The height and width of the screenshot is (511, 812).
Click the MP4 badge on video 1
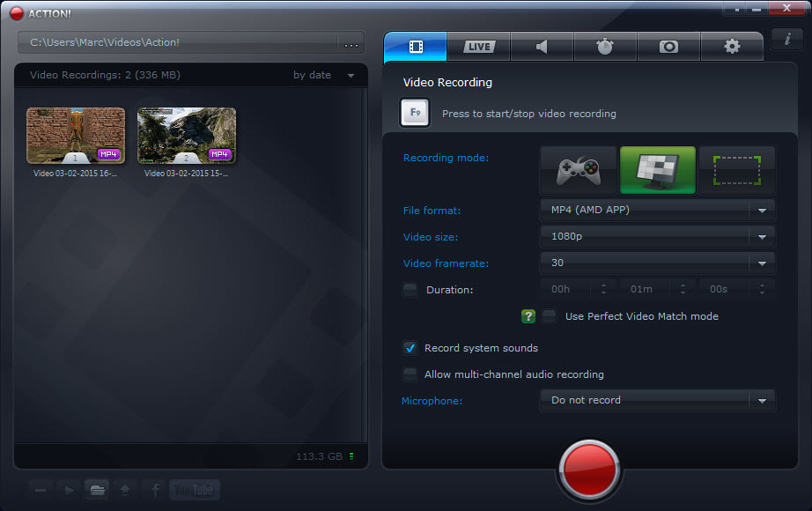click(x=108, y=154)
